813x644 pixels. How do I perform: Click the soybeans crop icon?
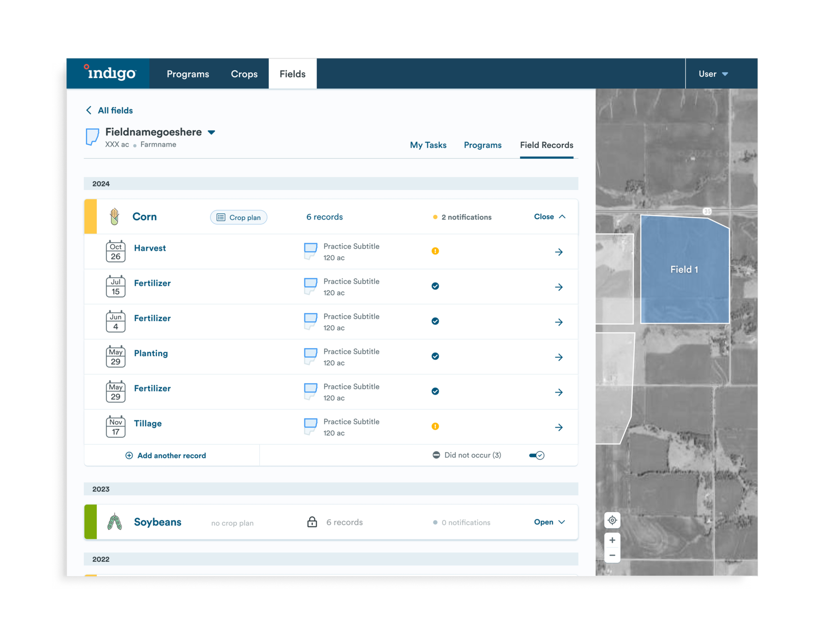pos(115,522)
